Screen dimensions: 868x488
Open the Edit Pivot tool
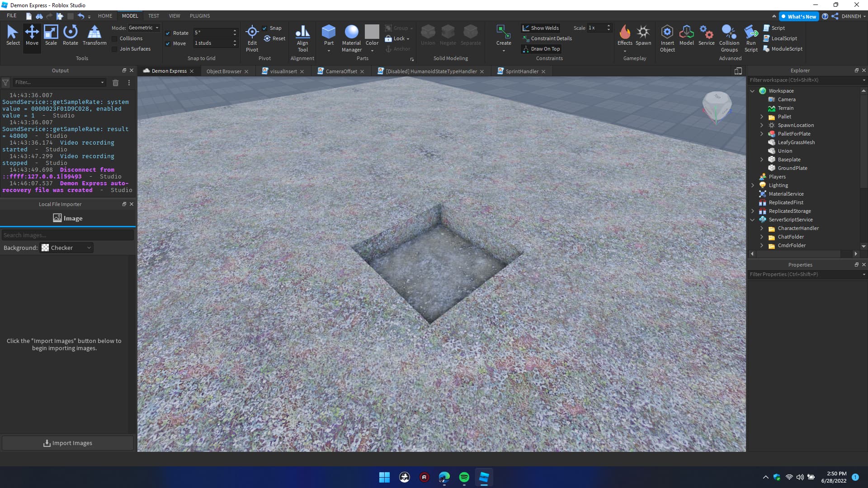(252, 38)
